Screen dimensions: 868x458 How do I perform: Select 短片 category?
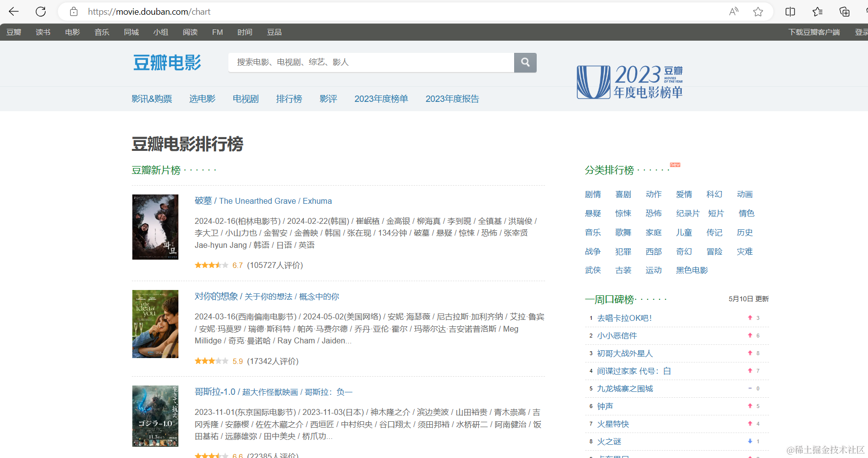716,214
